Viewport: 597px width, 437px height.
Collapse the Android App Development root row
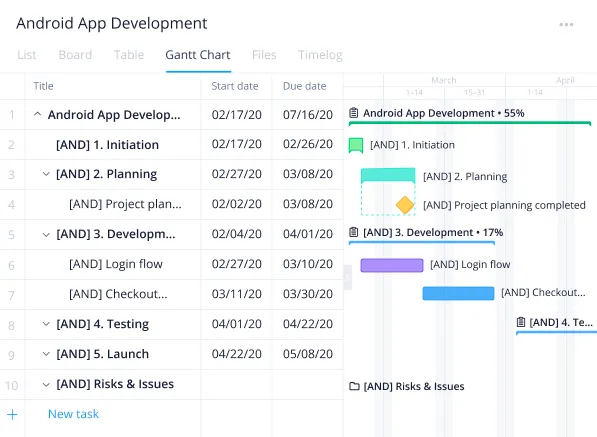(37, 114)
